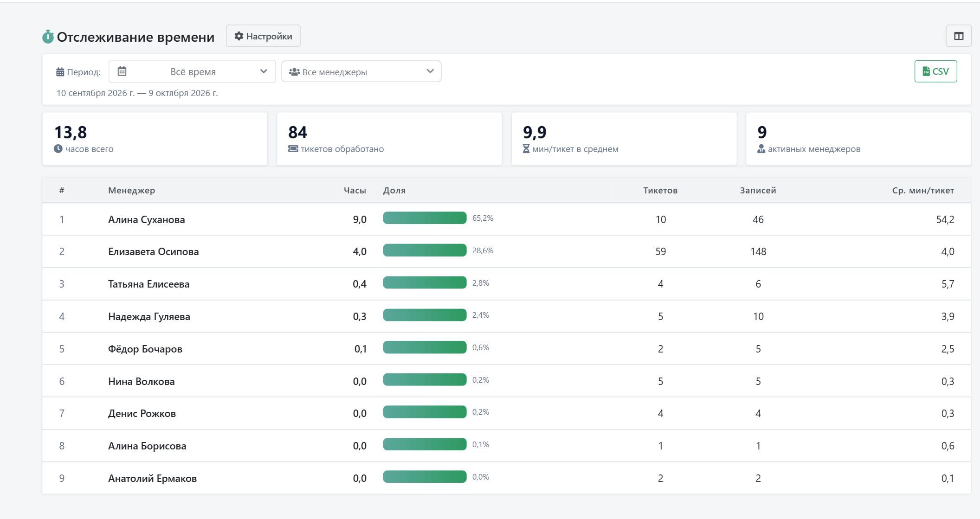Click the 9 активных менеджеров value

point(762,133)
